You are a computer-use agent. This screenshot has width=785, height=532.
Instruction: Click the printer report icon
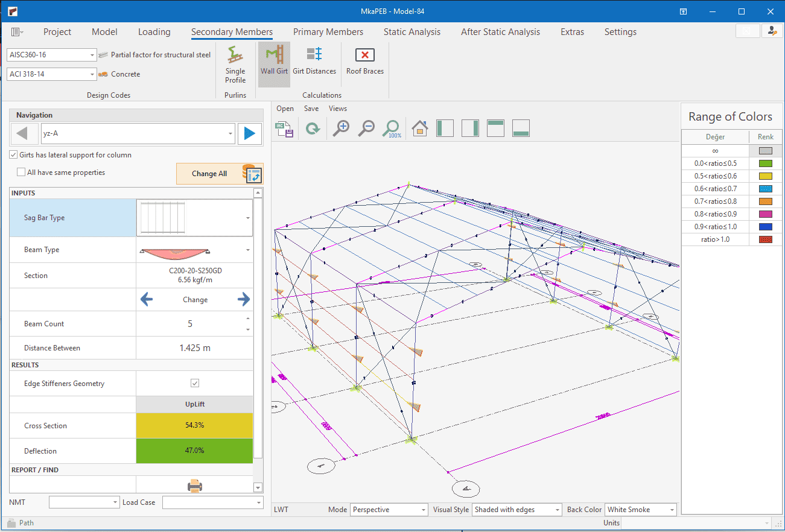click(x=195, y=486)
